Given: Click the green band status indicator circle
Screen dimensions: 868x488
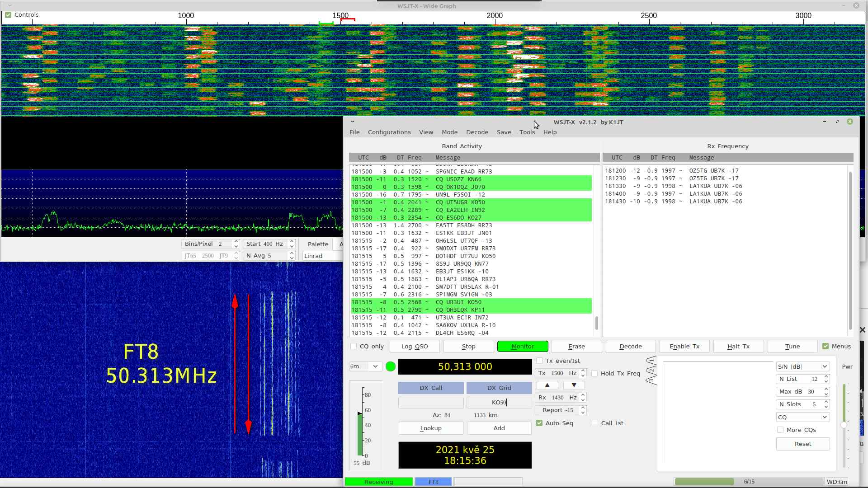Looking at the screenshot, I should 391,366.
